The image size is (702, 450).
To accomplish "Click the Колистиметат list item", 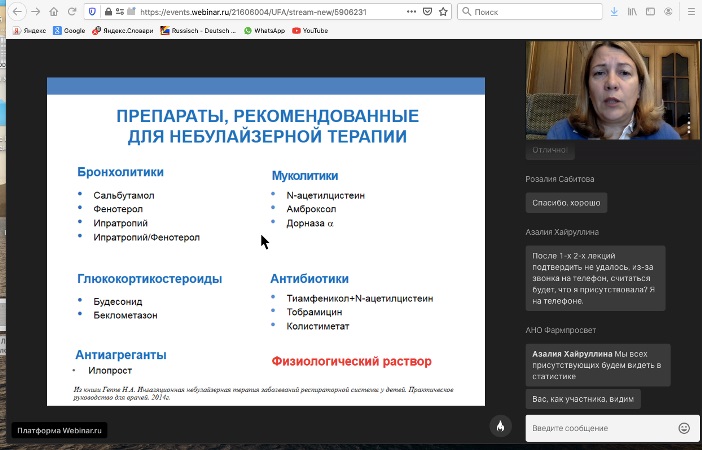I will pyautogui.click(x=318, y=326).
